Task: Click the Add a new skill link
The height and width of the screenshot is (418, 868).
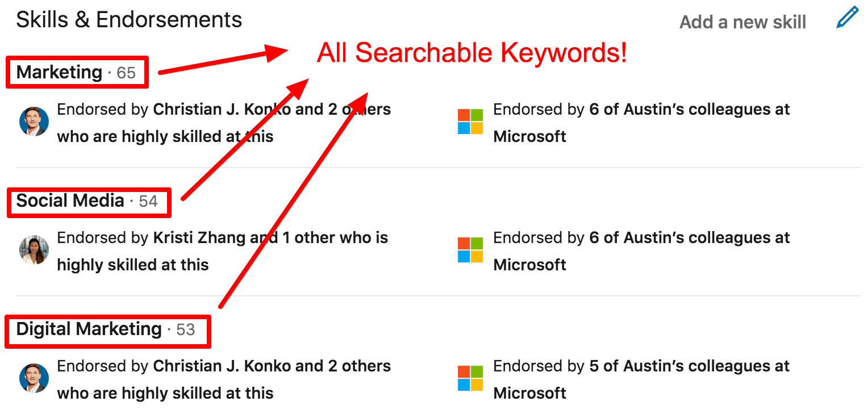Action: coord(742,22)
